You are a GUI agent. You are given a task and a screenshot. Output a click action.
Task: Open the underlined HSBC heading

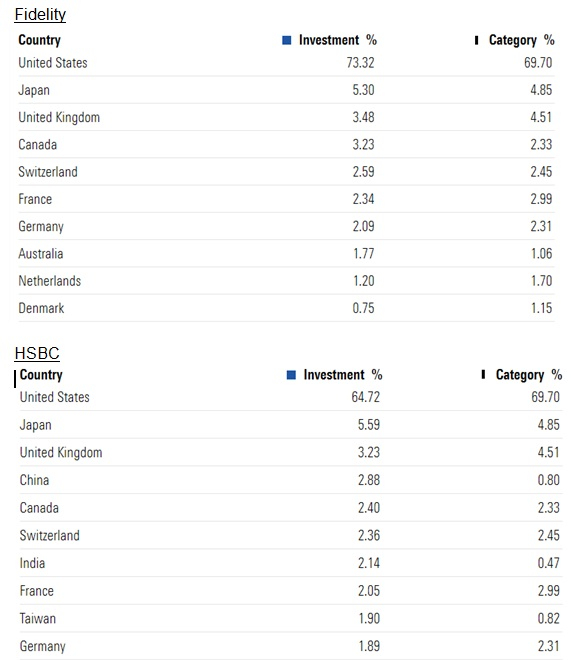coord(37,353)
